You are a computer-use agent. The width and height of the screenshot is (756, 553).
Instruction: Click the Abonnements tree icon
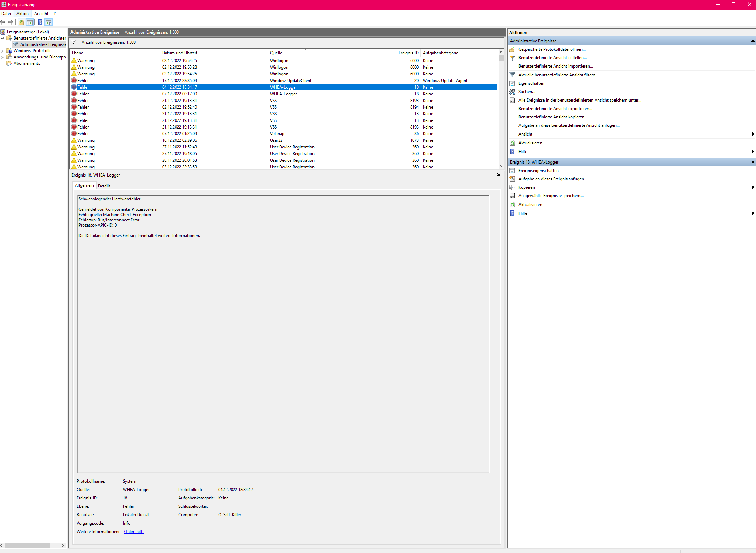click(x=9, y=63)
